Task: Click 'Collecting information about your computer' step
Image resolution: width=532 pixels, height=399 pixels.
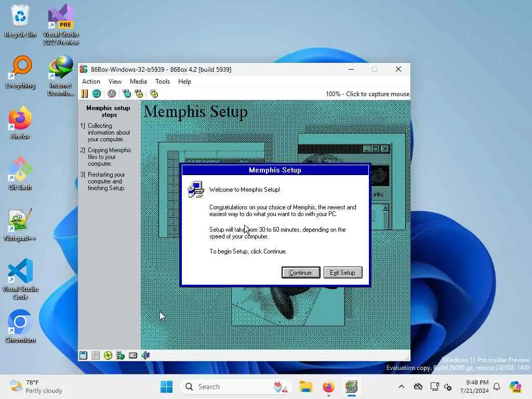Action: tap(109, 132)
